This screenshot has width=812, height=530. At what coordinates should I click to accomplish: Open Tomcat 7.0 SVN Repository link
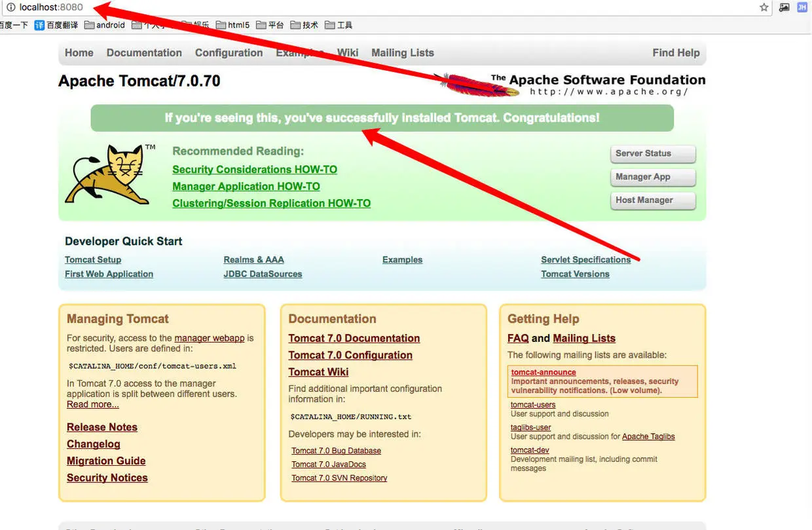click(339, 478)
